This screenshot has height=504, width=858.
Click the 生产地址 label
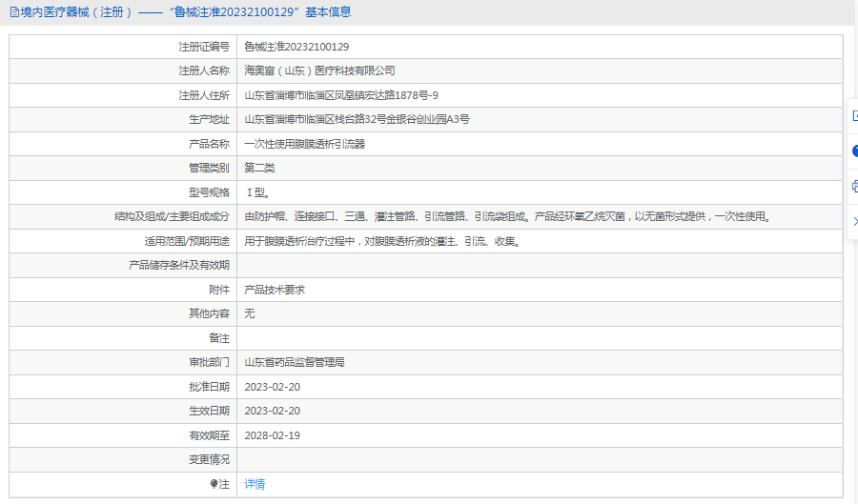209,120
